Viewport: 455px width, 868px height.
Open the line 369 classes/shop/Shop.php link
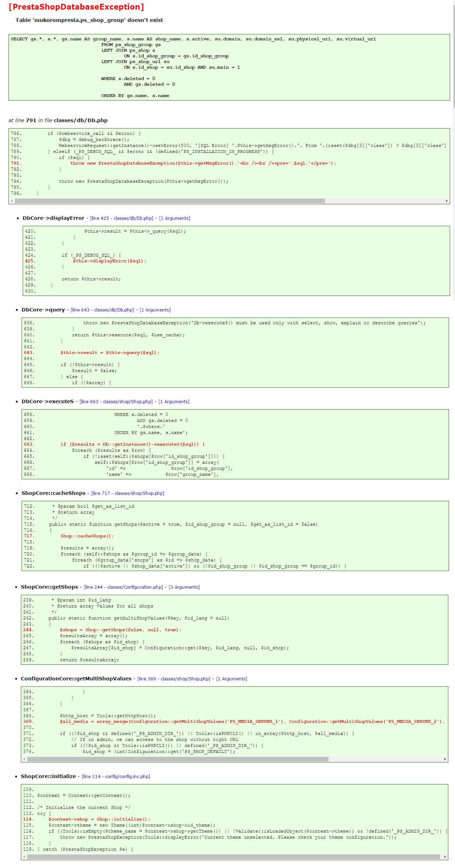174,679
